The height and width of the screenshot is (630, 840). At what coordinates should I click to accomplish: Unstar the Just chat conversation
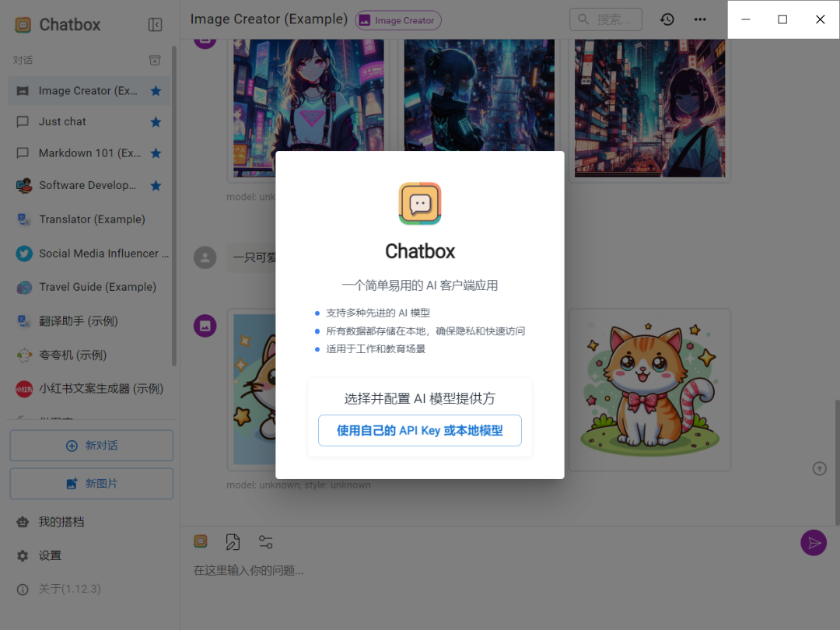tap(156, 122)
